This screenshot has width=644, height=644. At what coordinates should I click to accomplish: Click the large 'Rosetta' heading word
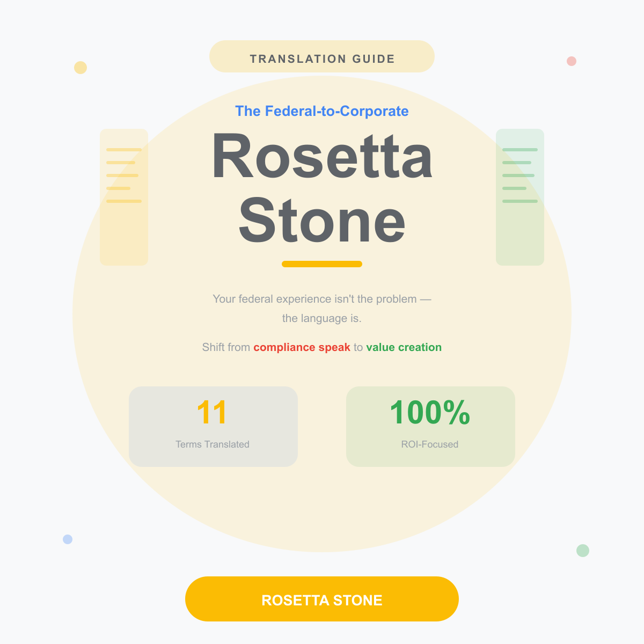coord(322,156)
